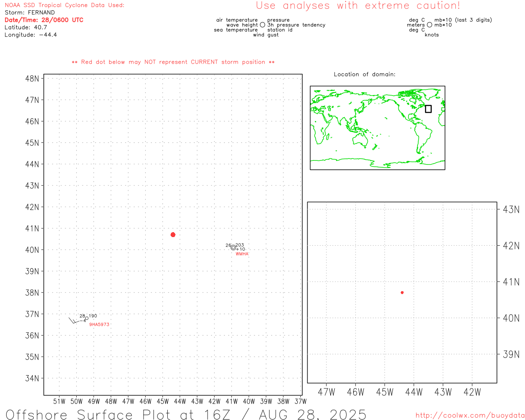This screenshot has width=525, height=420.
Task: Click the legend circle beside meters
Action: tap(429, 25)
